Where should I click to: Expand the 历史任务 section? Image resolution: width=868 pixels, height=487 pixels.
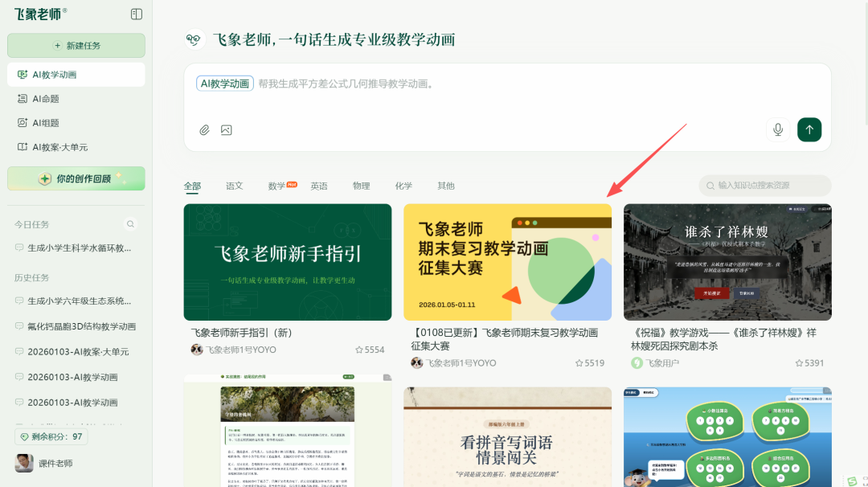point(33,277)
